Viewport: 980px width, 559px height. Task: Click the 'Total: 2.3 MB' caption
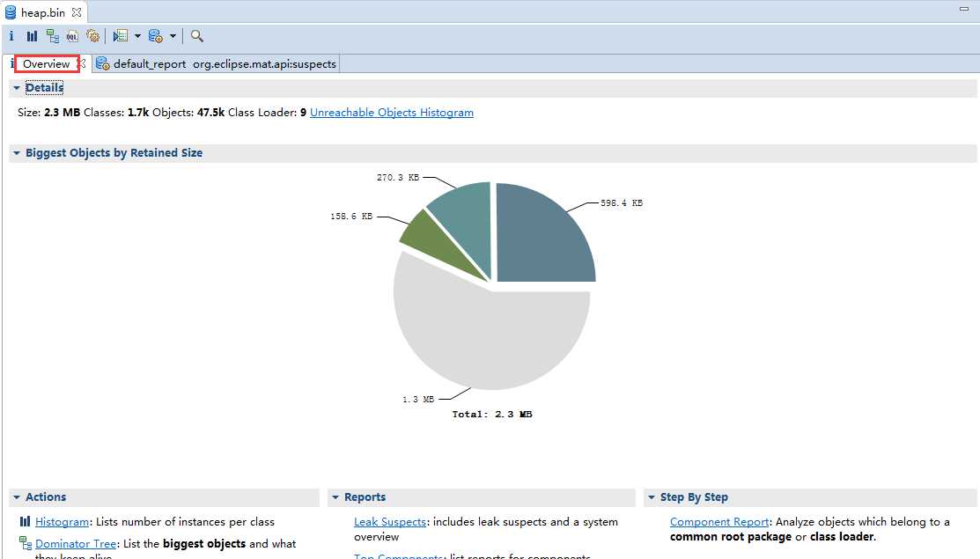click(x=492, y=414)
